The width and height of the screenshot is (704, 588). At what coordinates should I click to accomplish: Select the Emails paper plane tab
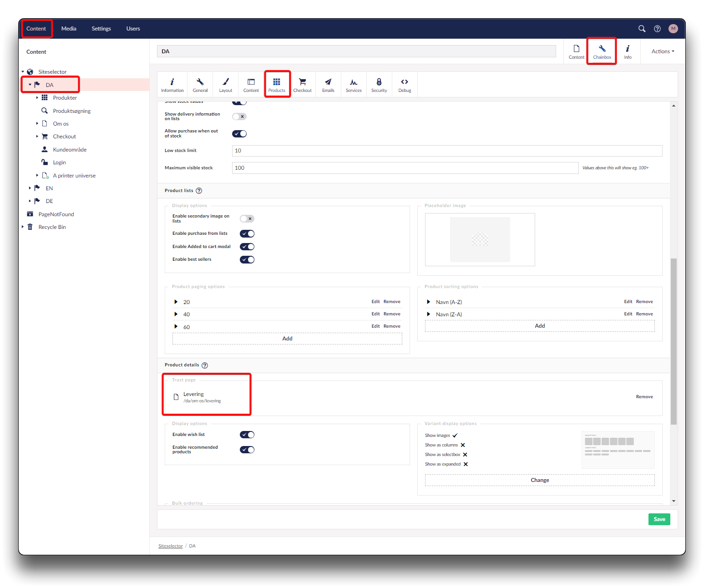(328, 85)
